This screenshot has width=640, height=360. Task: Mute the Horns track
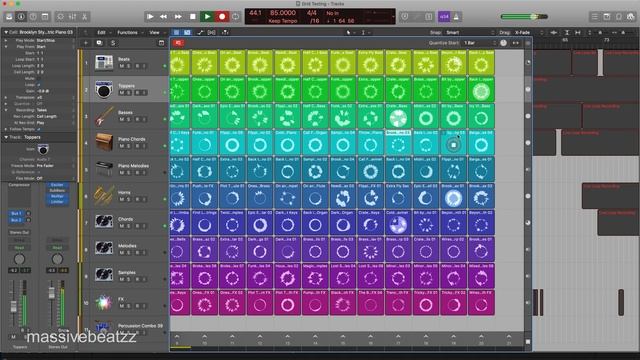pos(122,199)
